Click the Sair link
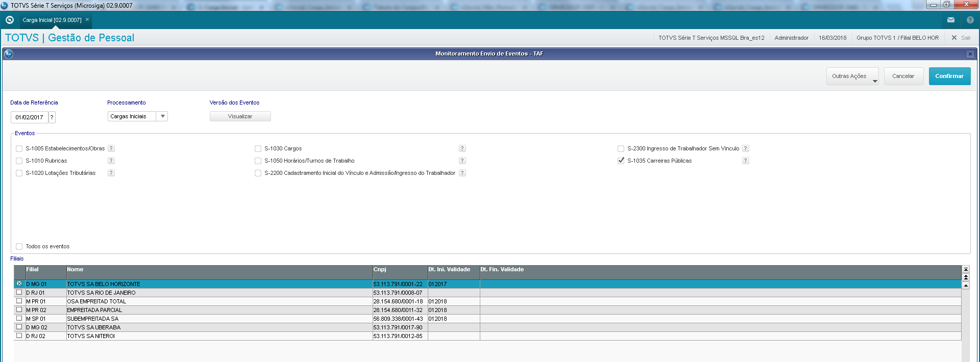 (966, 38)
